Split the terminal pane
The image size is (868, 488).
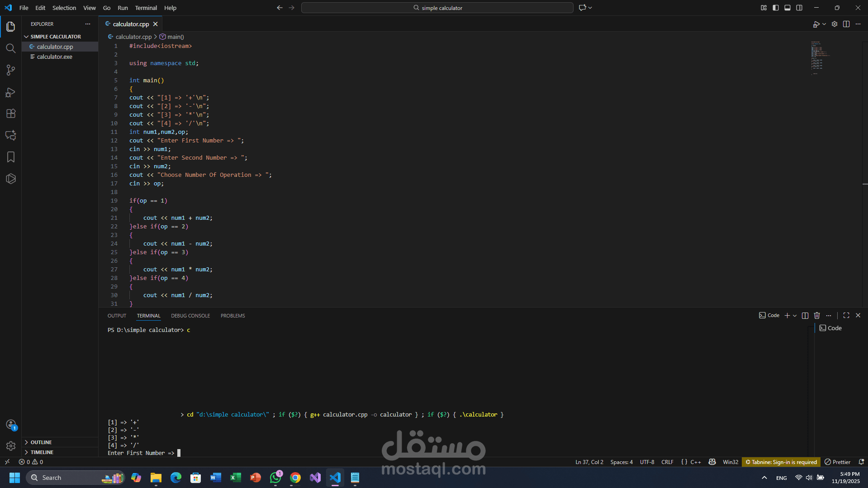click(805, 315)
